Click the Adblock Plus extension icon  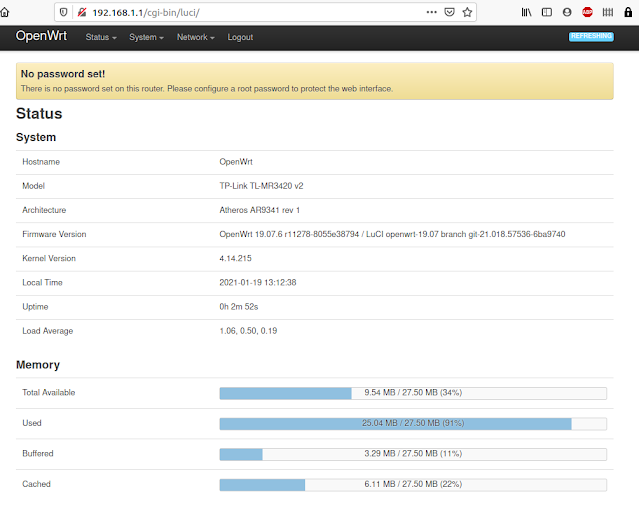pos(588,12)
